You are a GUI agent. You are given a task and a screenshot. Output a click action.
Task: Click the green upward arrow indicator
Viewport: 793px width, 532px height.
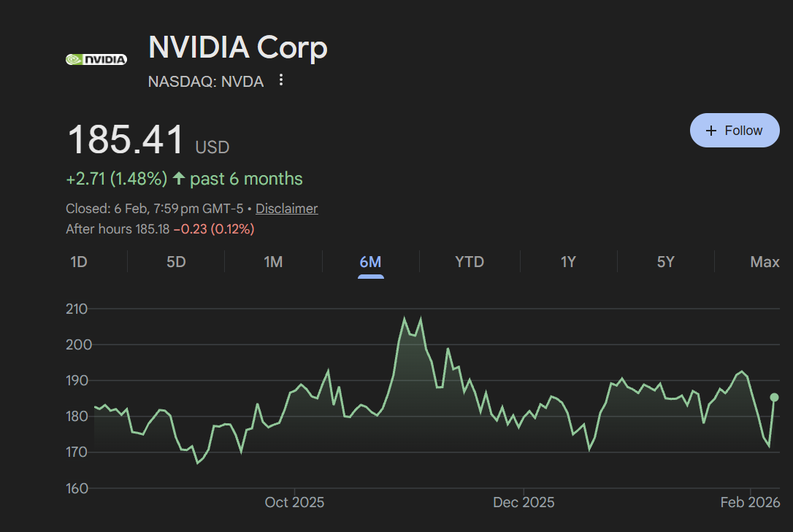179,179
